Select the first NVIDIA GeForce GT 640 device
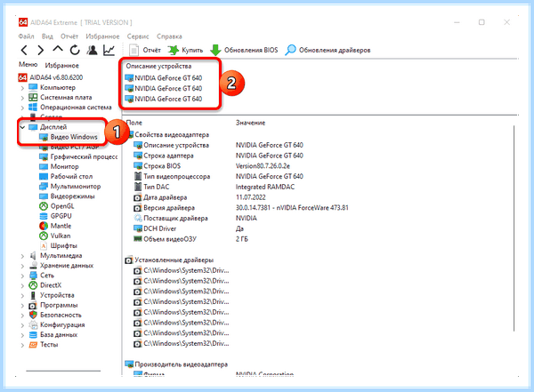 coord(164,78)
